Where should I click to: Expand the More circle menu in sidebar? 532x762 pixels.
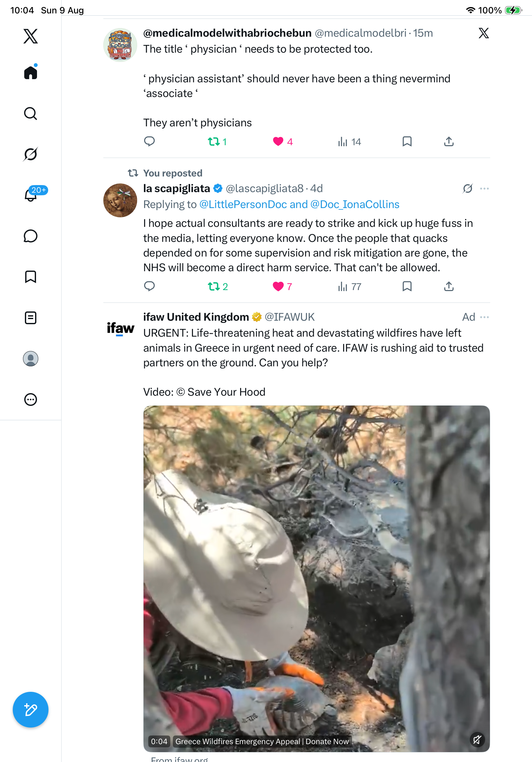(31, 400)
